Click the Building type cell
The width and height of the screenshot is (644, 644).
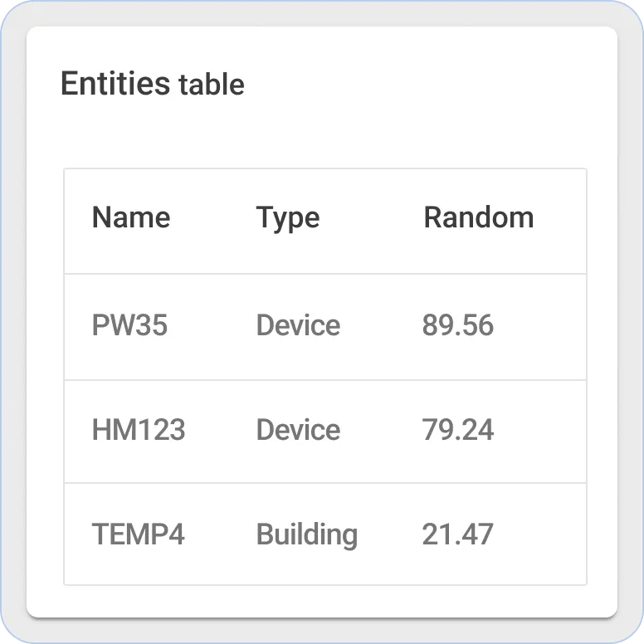click(x=306, y=534)
